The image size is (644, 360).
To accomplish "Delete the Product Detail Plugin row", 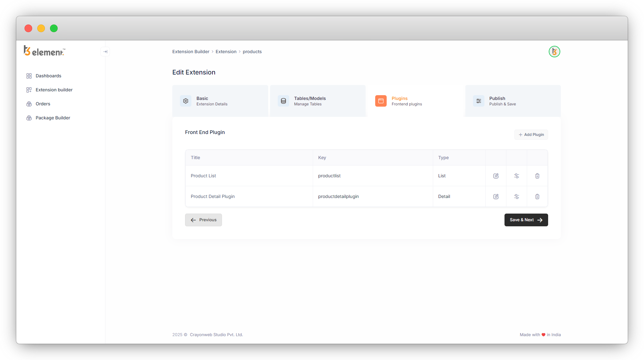I will pos(537,196).
